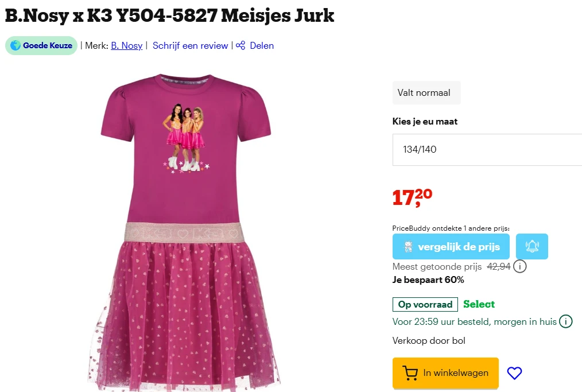Screen dimensions: 582x392
Task: Click the PriceBuddy mascot icon in the compare button
Action: coord(408,247)
